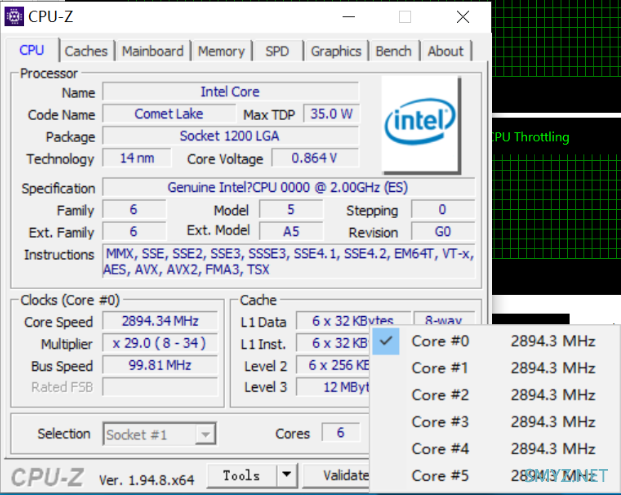Click the Max TDP value 35.0 W
Viewport: 621px width, 495px height.
click(x=331, y=114)
